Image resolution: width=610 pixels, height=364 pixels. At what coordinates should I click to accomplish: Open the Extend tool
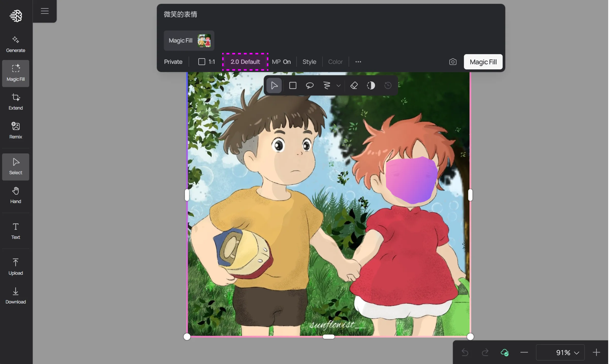16,102
